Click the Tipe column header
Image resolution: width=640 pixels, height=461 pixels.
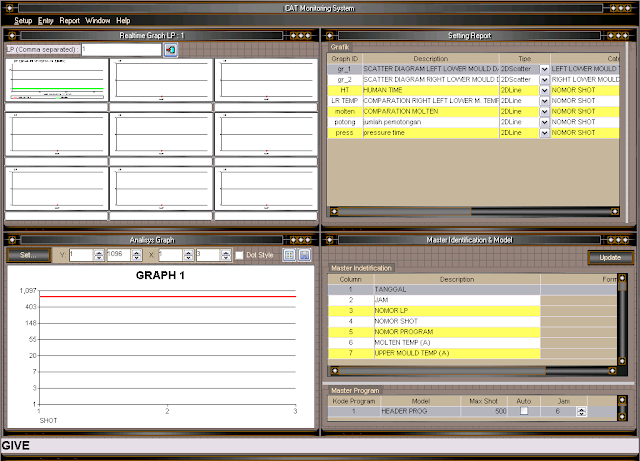[x=524, y=59]
